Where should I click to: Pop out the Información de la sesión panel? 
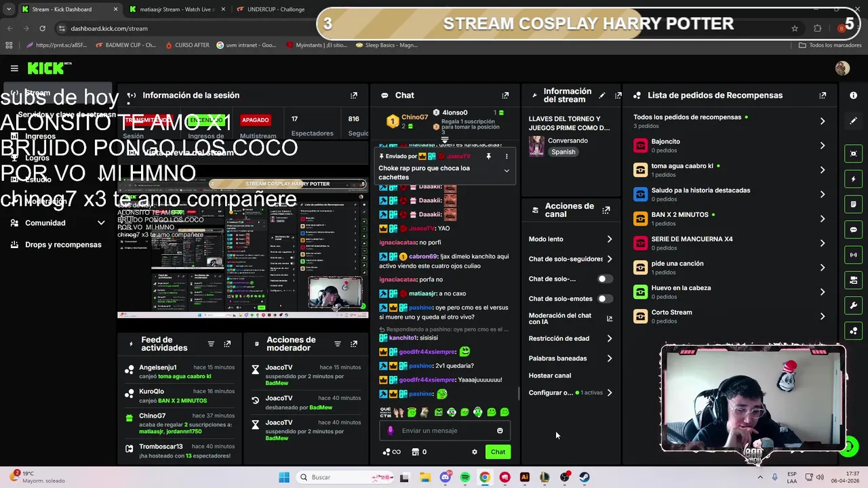tap(353, 96)
